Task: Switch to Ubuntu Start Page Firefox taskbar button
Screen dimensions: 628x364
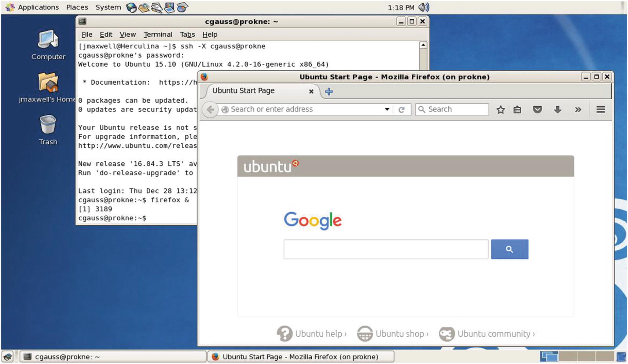Action: click(301, 357)
